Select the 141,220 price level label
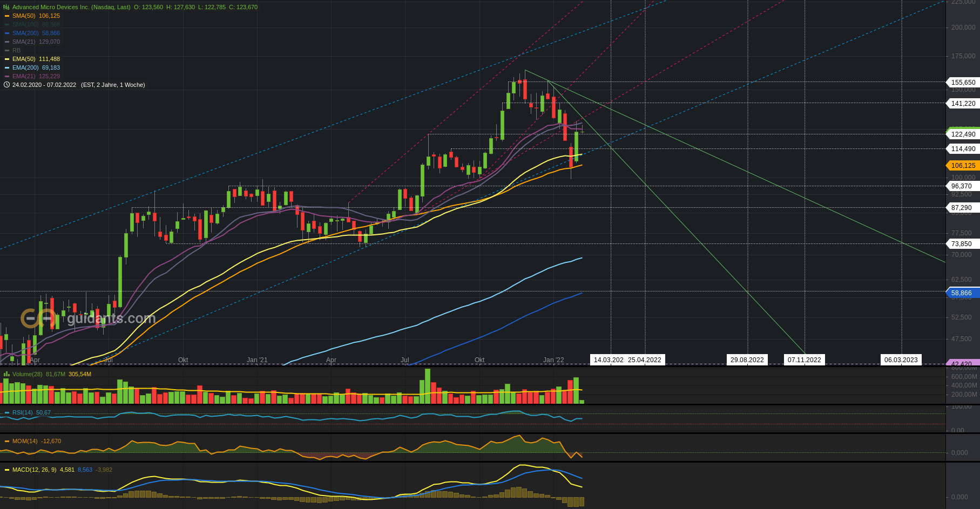 pyautogui.click(x=963, y=104)
